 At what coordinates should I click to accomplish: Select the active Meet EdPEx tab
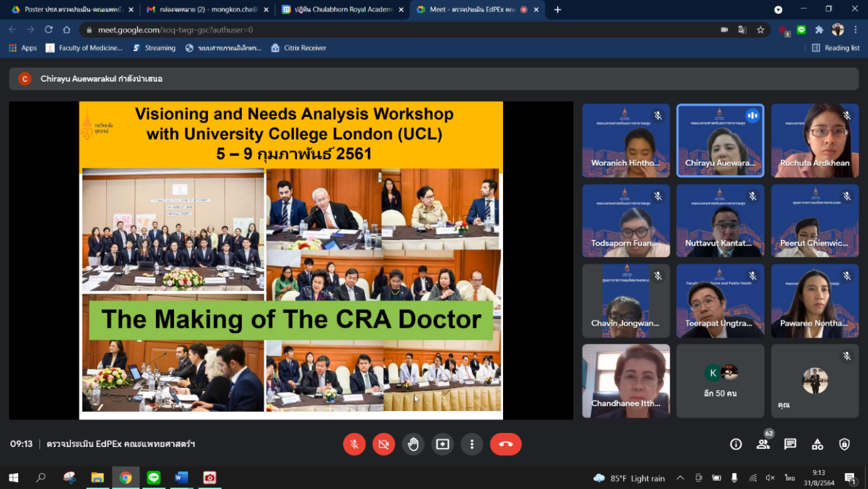(x=477, y=9)
